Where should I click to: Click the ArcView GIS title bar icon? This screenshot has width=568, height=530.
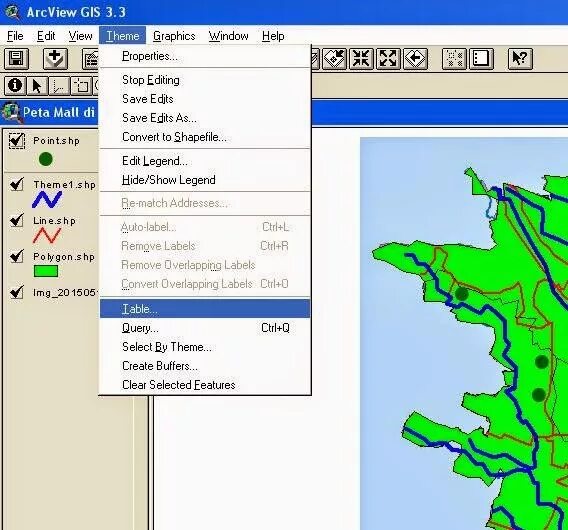[x=12, y=11]
